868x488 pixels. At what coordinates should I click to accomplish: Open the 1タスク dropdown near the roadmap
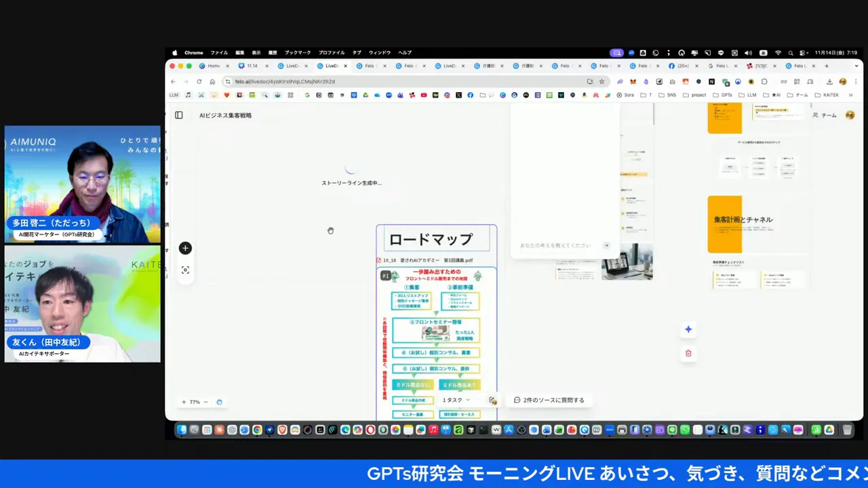455,400
